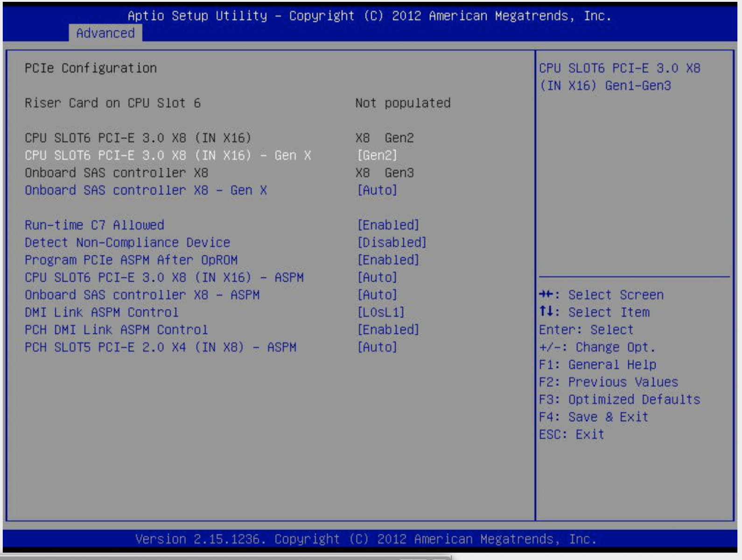Click the Select Item arrows hint
This screenshot has height=560, width=742.
pos(594,312)
